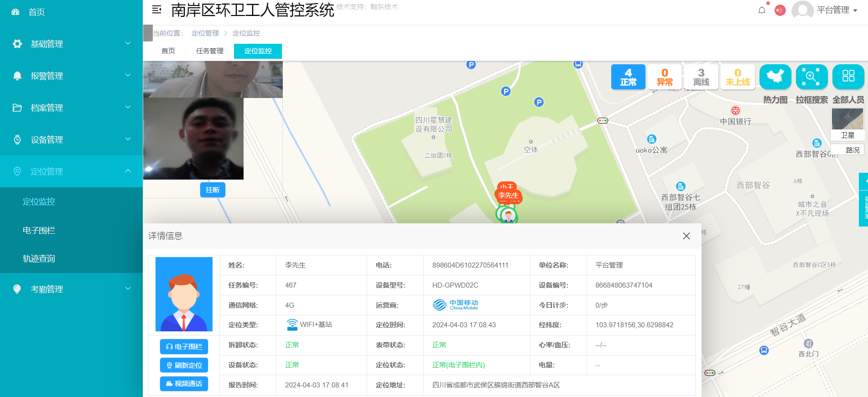Click the WIFI+基站 positioning icon

(x=292, y=325)
